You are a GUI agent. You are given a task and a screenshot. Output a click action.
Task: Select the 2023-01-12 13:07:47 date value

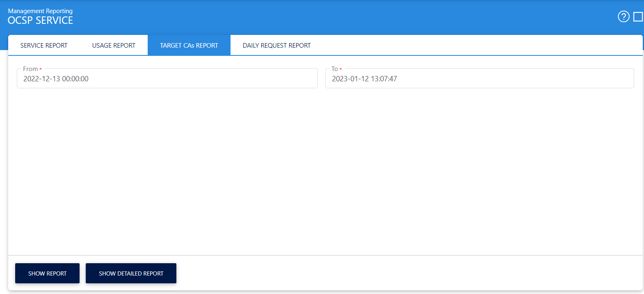point(364,79)
